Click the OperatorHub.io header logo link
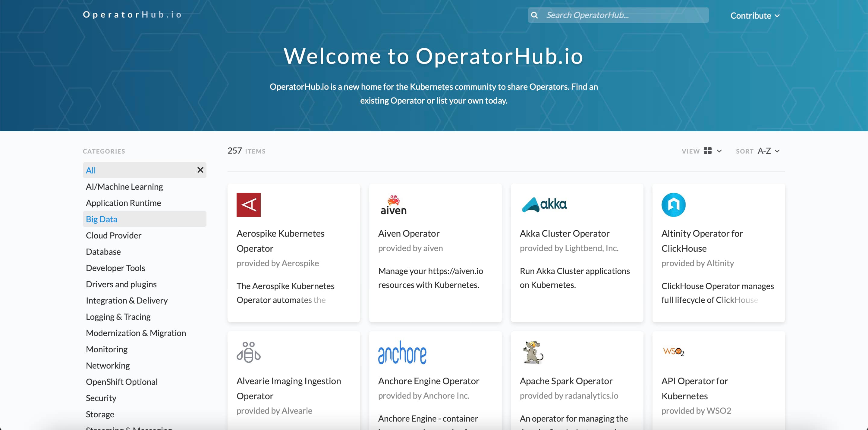Screen dimensions: 868x430 (x=132, y=15)
